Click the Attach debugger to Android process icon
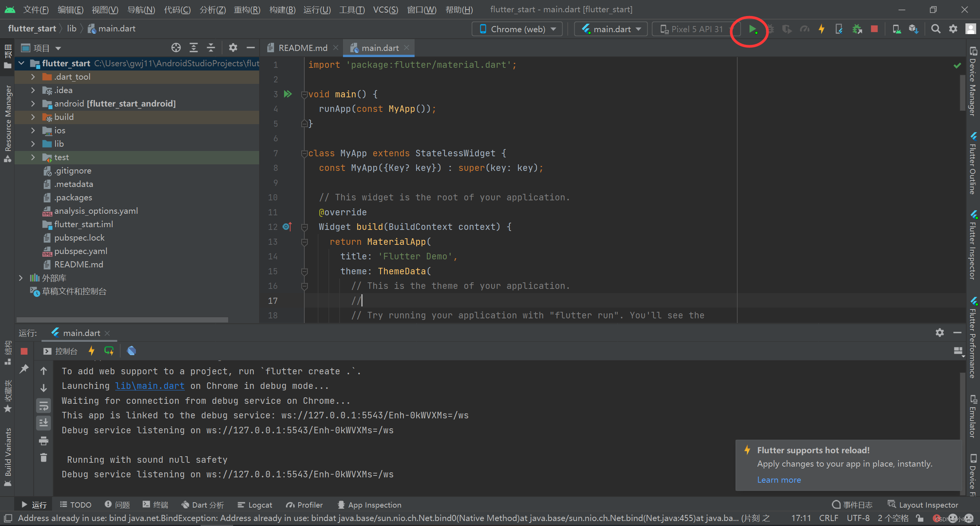This screenshot has height=526, width=980. [857, 29]
